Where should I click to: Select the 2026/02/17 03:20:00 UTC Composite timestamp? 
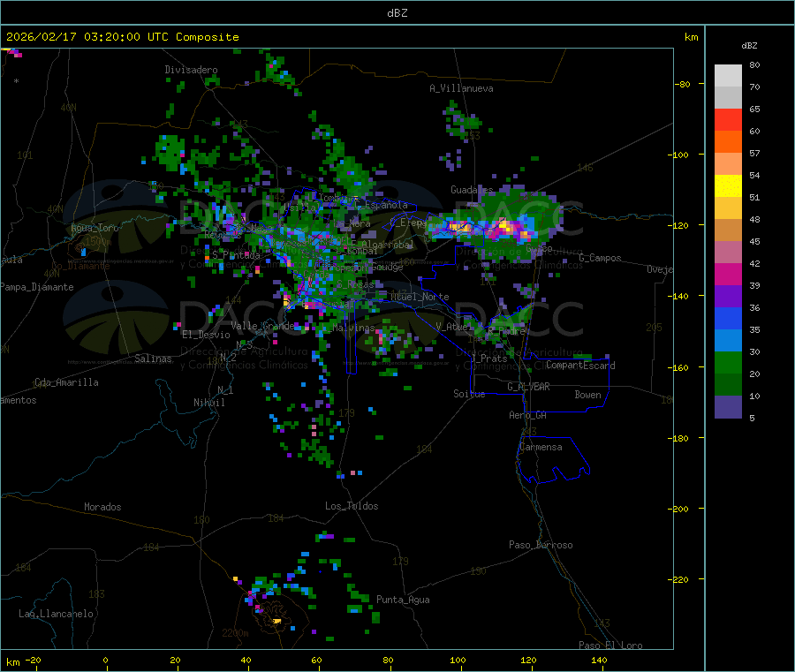click(122, 37)
